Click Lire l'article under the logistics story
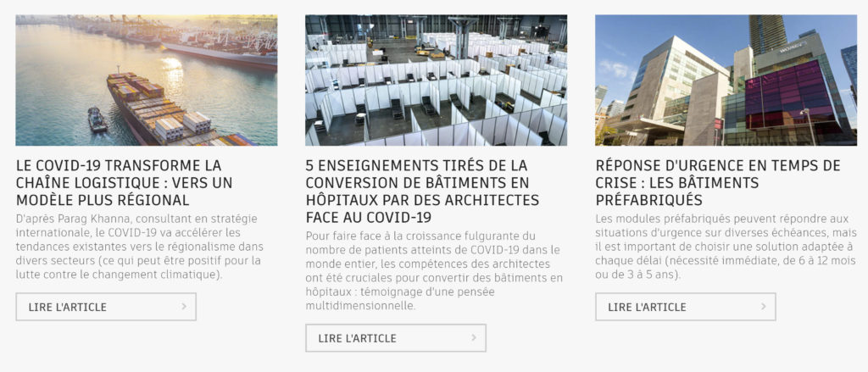The image size is (868, 372). click(106, 307)
